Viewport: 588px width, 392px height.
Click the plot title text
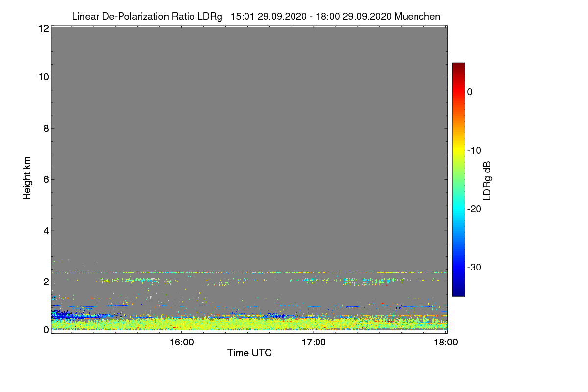pos(256,16)
